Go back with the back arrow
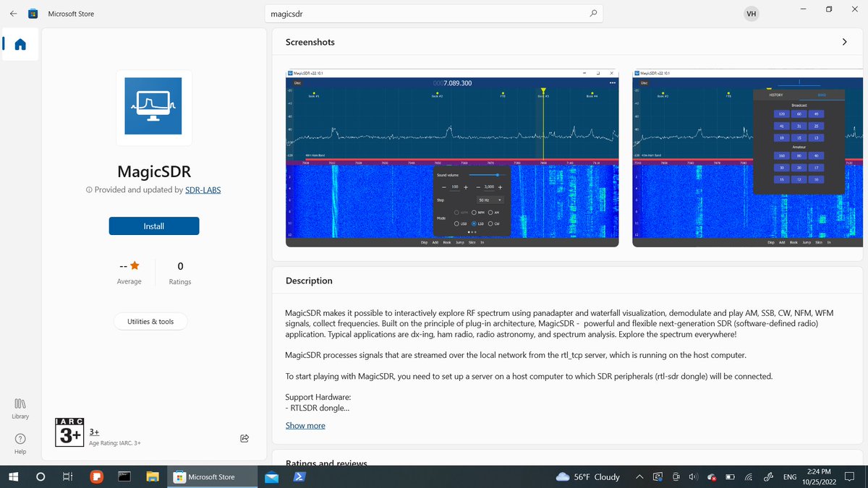 [x=13, y=14]
